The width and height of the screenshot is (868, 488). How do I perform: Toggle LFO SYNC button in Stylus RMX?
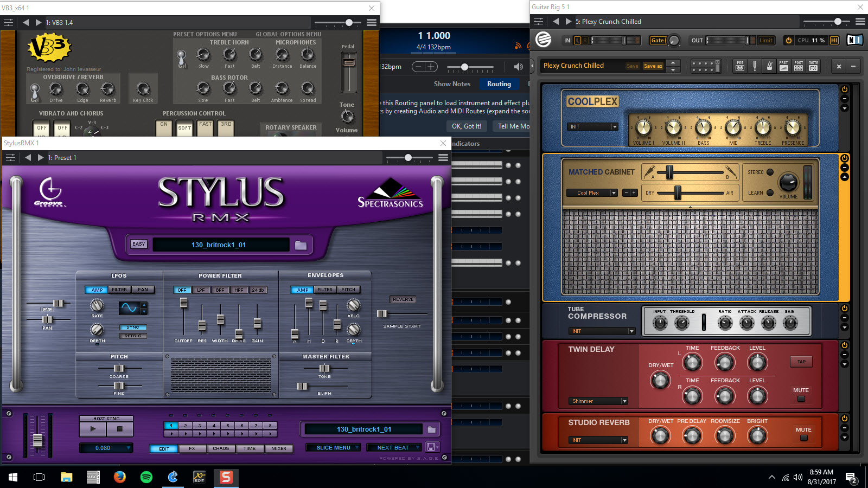tap(133, 328)
